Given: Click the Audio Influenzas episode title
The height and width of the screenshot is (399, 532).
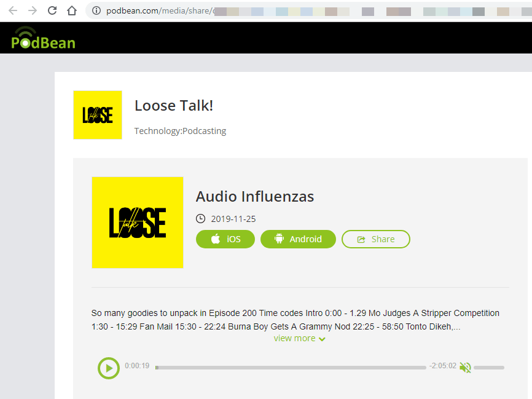Looking at the screenshot, I should (255, 197).
